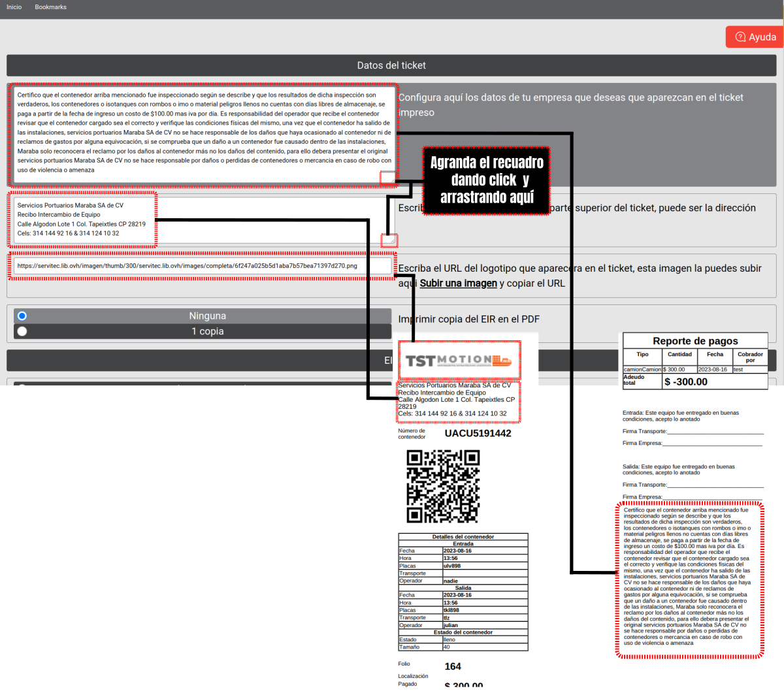Image resolution: width=784 pixels, height=697 pixels.
Task: Select the Ninguna radio option
Action: 22,316
